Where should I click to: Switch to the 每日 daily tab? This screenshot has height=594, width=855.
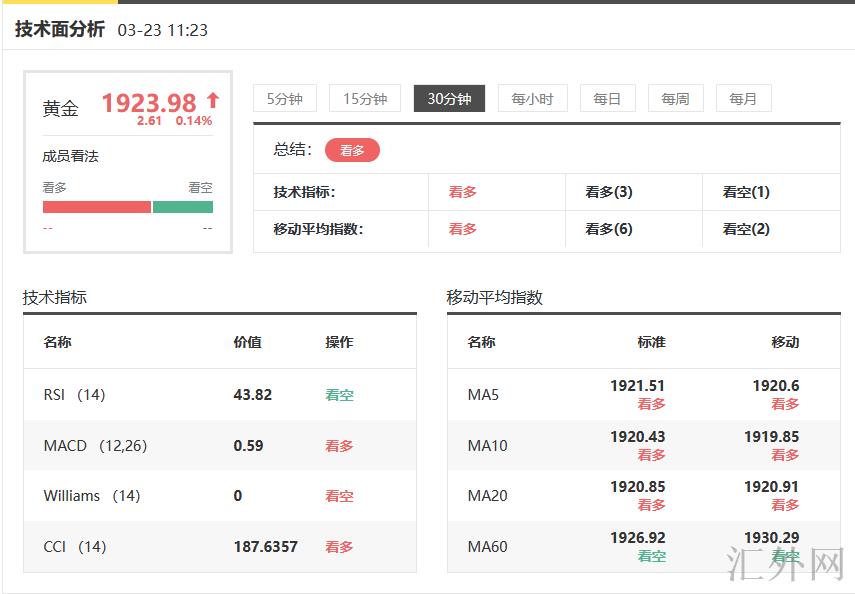607,98
